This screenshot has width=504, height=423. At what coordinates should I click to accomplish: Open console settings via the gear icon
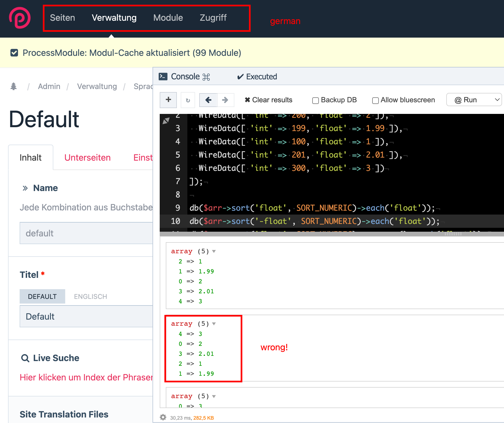pyautogui.click(x=163, y=417)
